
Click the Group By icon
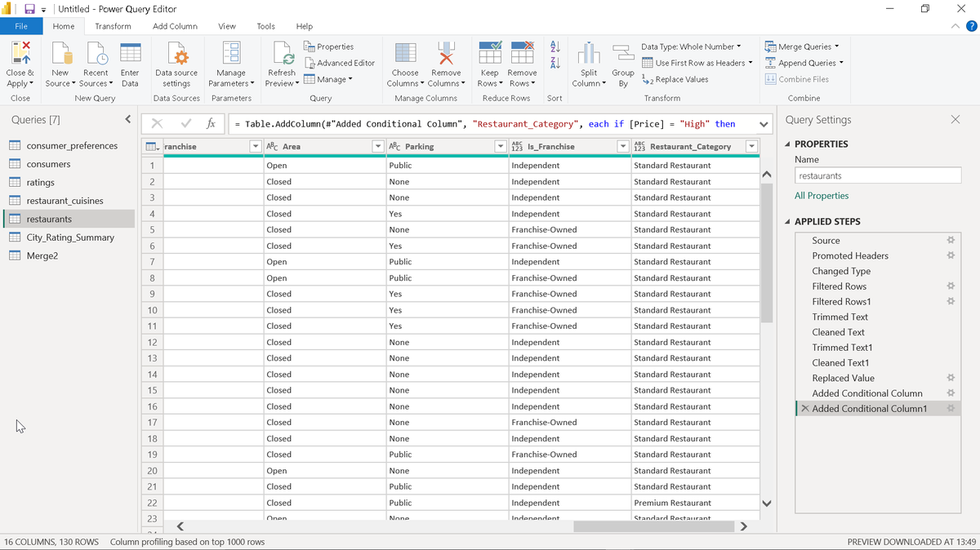click(x=623, y=53)
